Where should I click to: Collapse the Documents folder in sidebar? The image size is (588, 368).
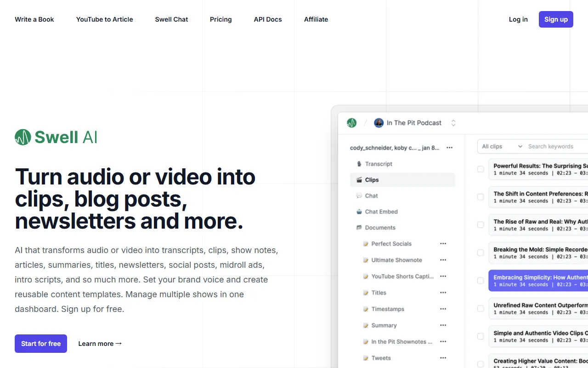pos(379,228)
